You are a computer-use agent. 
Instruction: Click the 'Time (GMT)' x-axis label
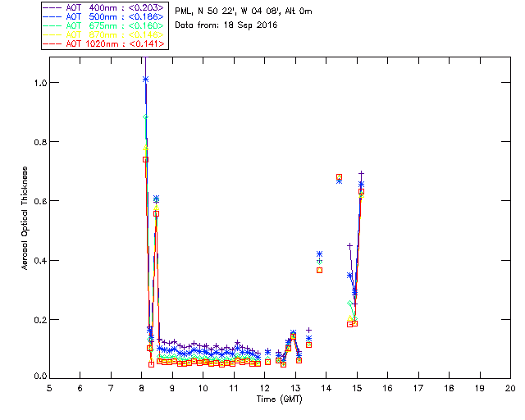[279, 399]
